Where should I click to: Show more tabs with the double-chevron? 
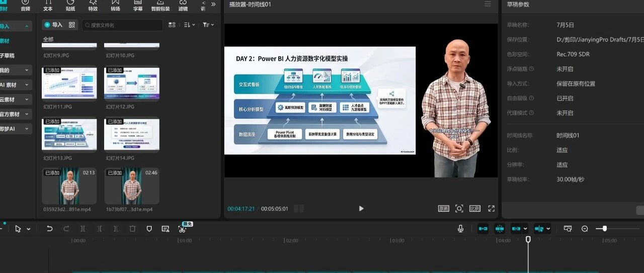[213, 4]
